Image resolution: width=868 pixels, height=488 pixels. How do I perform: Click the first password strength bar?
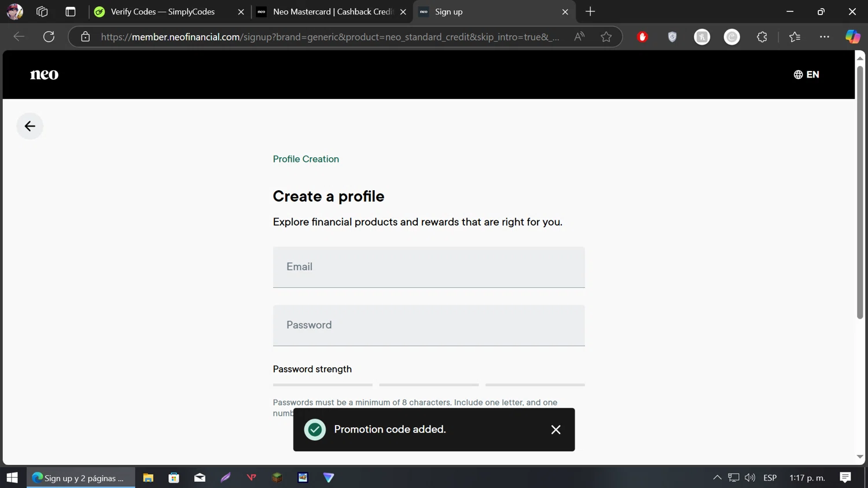point(323,385)
